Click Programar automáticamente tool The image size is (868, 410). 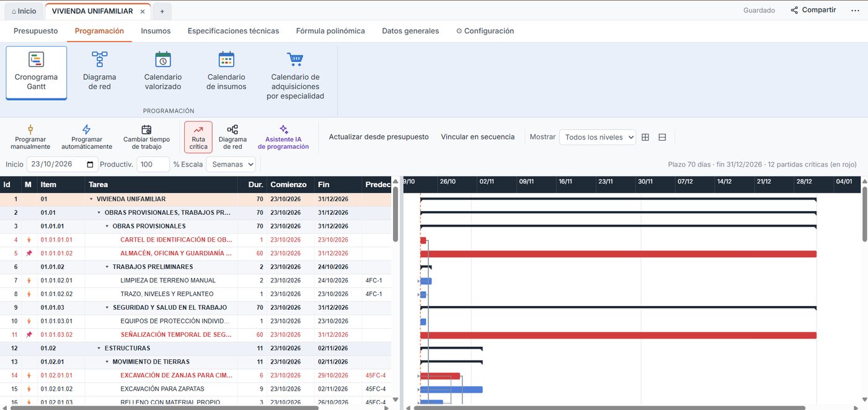click(87, 137)
